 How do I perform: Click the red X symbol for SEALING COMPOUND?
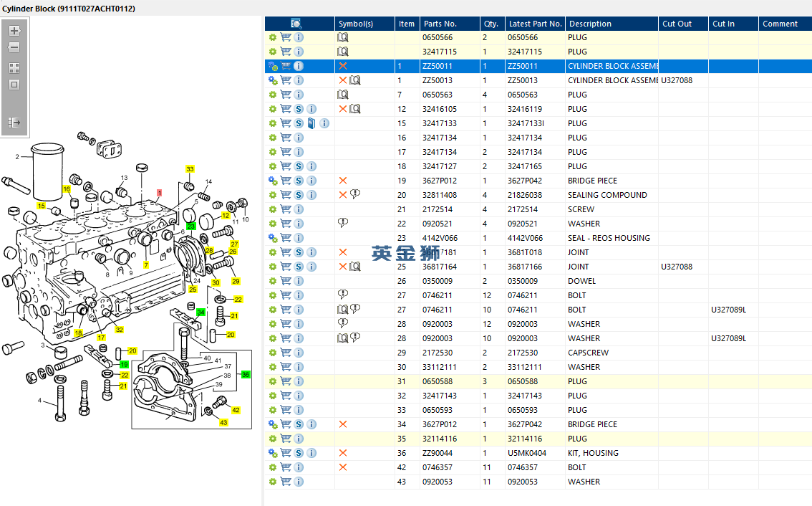(x=343, y=195)
